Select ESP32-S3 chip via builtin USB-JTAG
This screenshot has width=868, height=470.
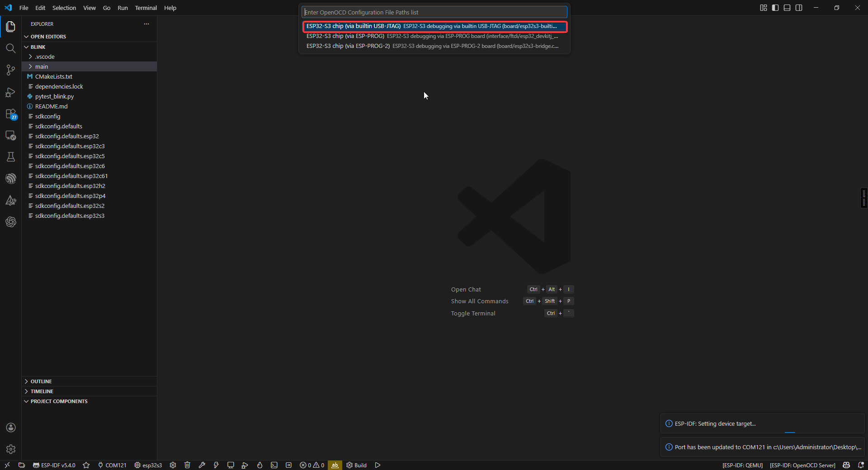434,26
